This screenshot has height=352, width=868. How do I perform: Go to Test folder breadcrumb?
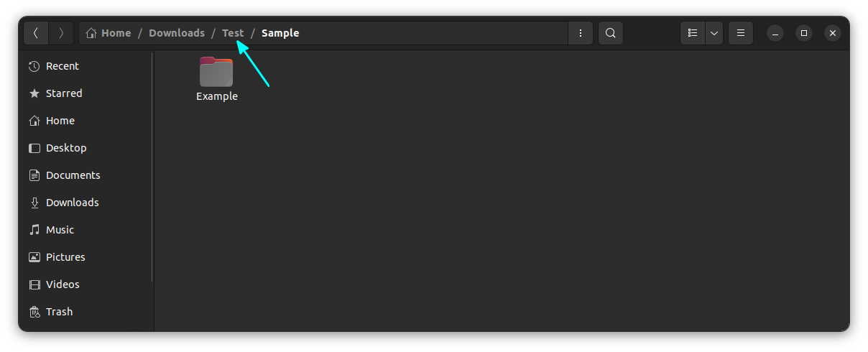coord(233,33)
